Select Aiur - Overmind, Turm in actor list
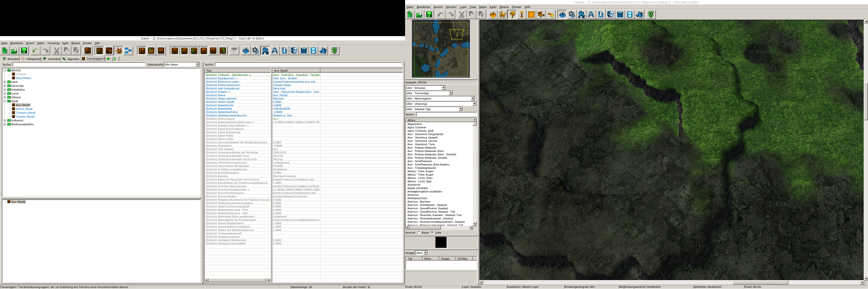This screenshot has height=289, width=868. click(421, 144)
